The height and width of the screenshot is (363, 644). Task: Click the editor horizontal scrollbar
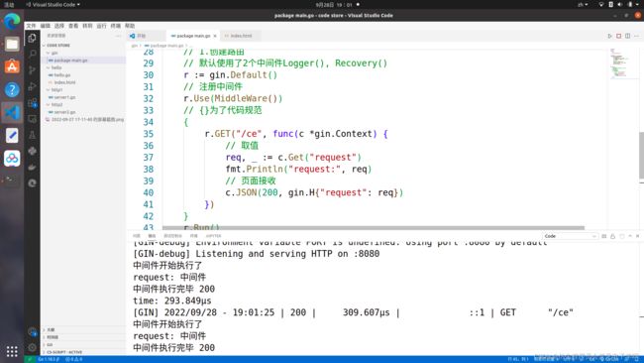373,227
